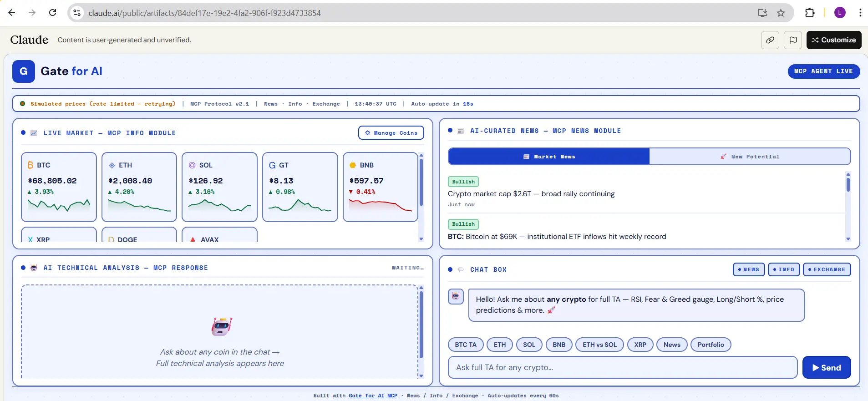The height and width of the screenshot is (401, 868).
Task: Select the BTC TA quick prompt
Action: pos(466,345)
